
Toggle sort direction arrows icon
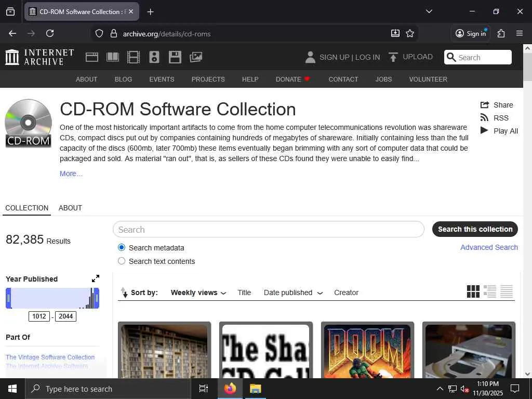click(124, 292)
